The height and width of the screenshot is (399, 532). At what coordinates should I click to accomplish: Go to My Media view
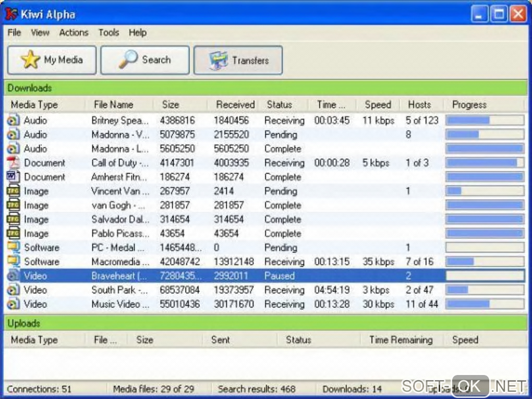coord(52,60)
